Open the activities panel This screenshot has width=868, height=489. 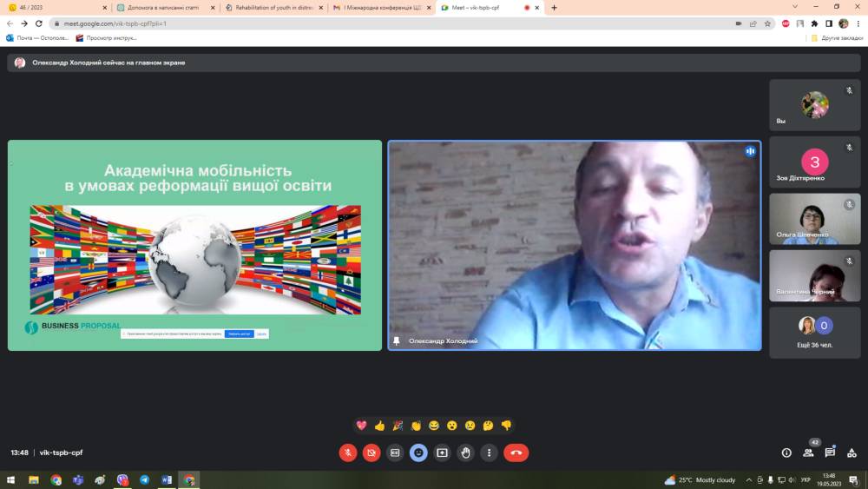852,453
